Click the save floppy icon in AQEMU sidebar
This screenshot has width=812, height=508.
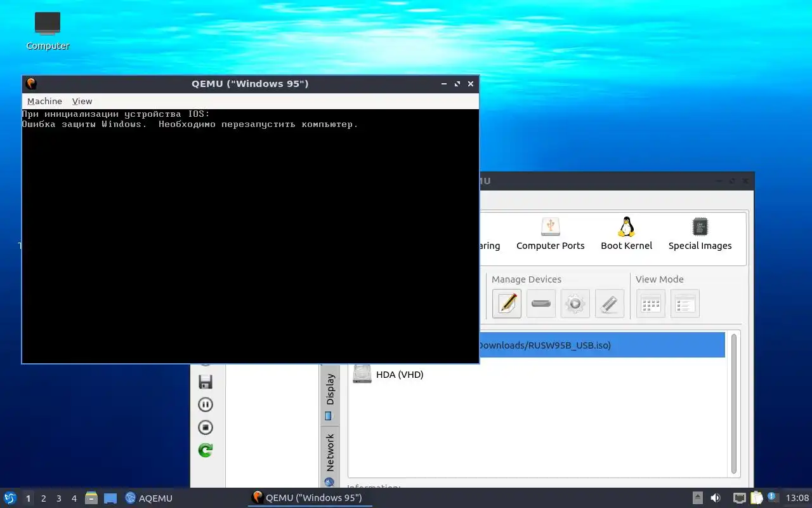(206, 382)
